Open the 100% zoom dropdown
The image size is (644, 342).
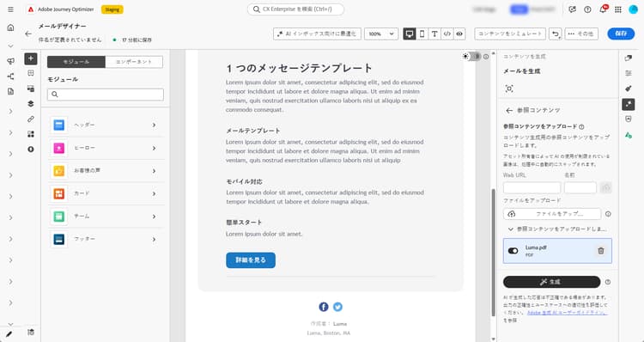[x=381, y=34]
